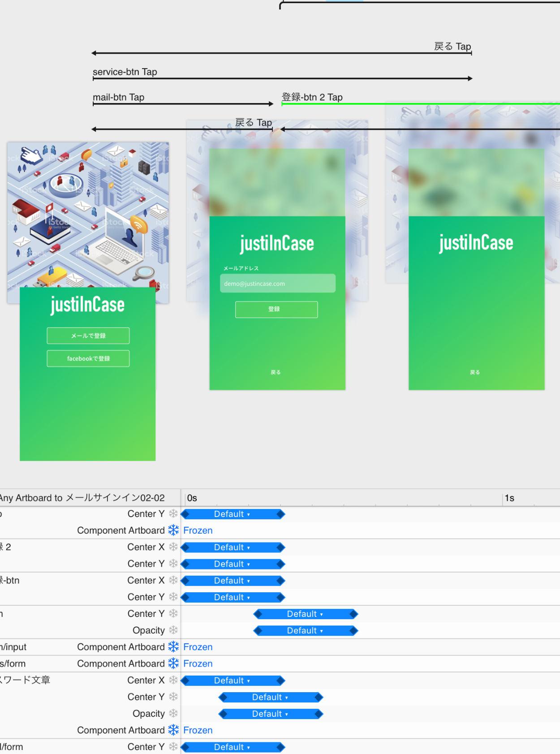Toggle freeze on ワード文章 Opacity property
The width and height of the screenshot is (560, 754).
click(x=173, y=713)
